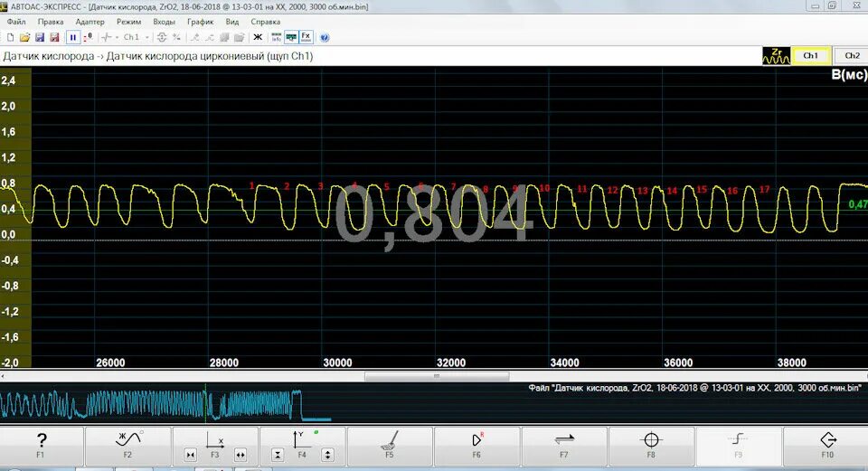
Task: Click the F2 waveform marker button
Action: click(127, 445)
